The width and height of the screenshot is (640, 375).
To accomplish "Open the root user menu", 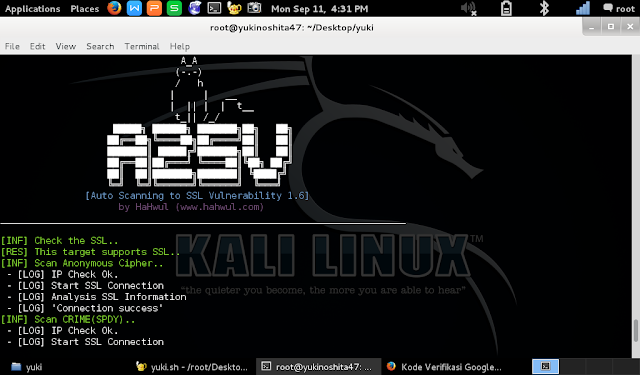I will pos(619,9).
